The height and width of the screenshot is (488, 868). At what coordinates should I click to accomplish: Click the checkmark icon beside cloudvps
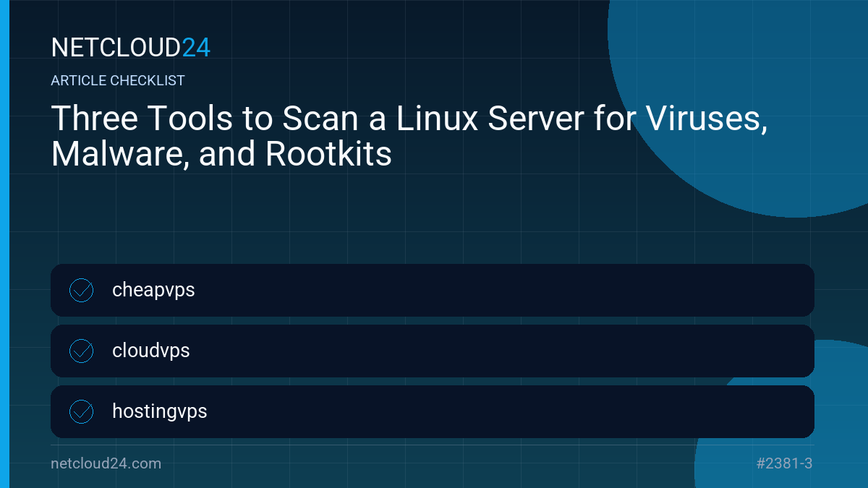(x=81, y=351)
